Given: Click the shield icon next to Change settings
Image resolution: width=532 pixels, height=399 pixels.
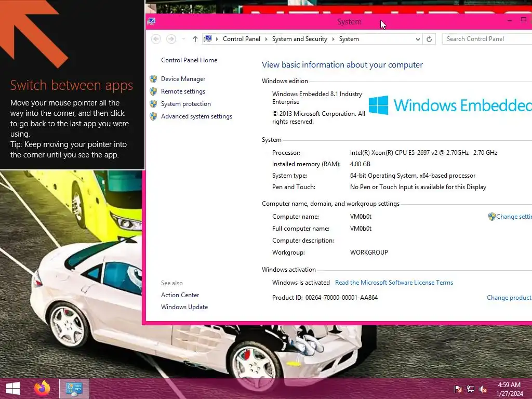Looking at the screenshot, I should [491, 217].
